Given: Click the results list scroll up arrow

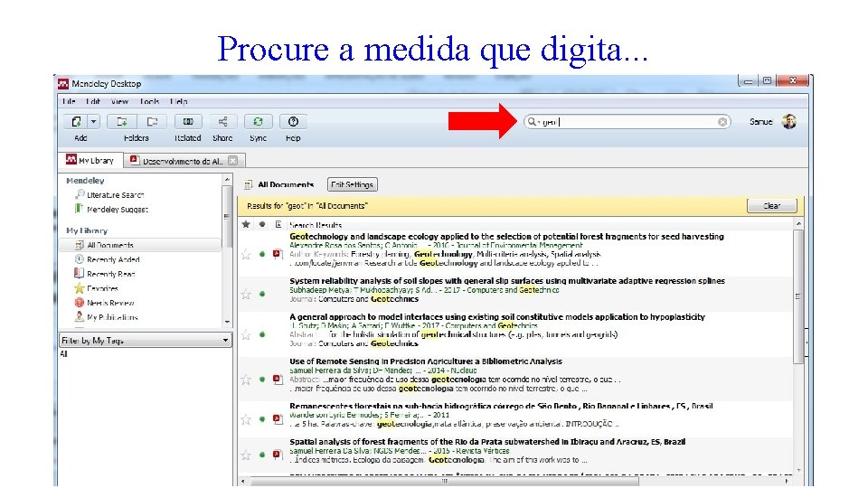Looking at the screenshot, I should tap(797, 223).
